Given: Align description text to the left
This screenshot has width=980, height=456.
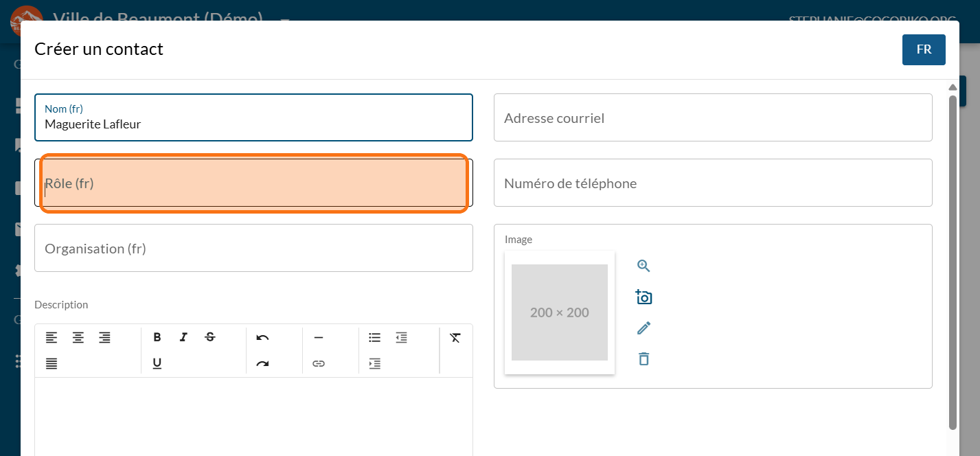Looking at the screenshot, I should [52, 337].
